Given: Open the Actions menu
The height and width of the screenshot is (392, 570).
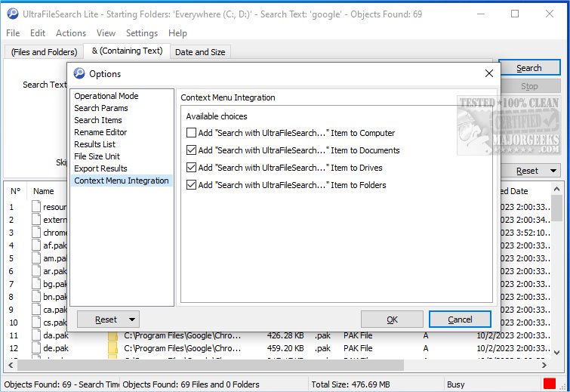Looking at the screenshot, I should (71, 33).
